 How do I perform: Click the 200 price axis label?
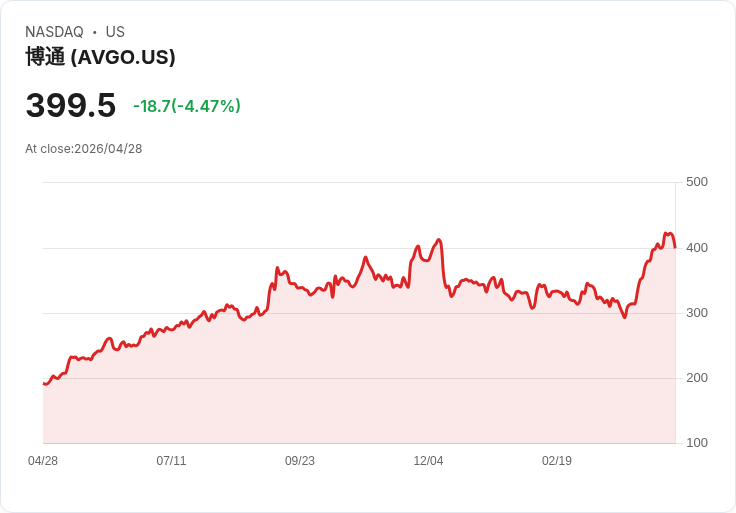point(696,378)
